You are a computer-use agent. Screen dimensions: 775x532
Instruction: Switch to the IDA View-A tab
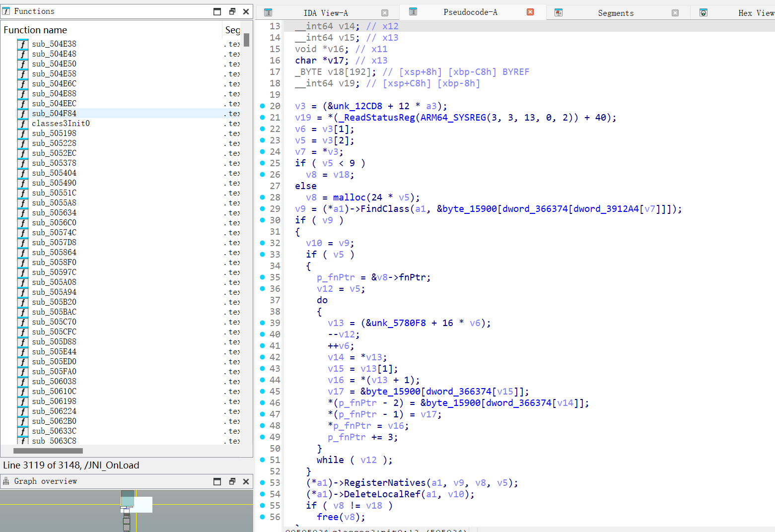coord(326,13)
